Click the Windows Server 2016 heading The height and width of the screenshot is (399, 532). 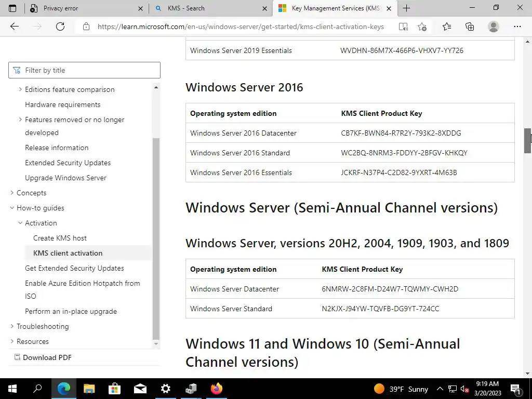coord(244,87)
